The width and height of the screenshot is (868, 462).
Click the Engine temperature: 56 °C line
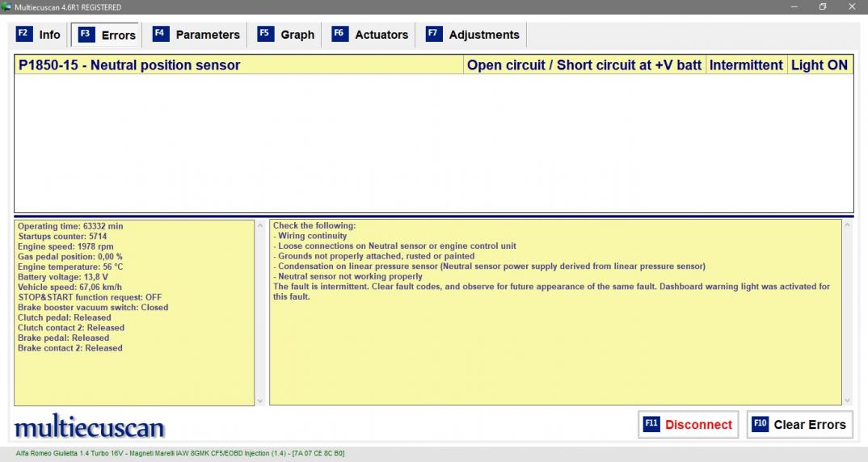70,267
